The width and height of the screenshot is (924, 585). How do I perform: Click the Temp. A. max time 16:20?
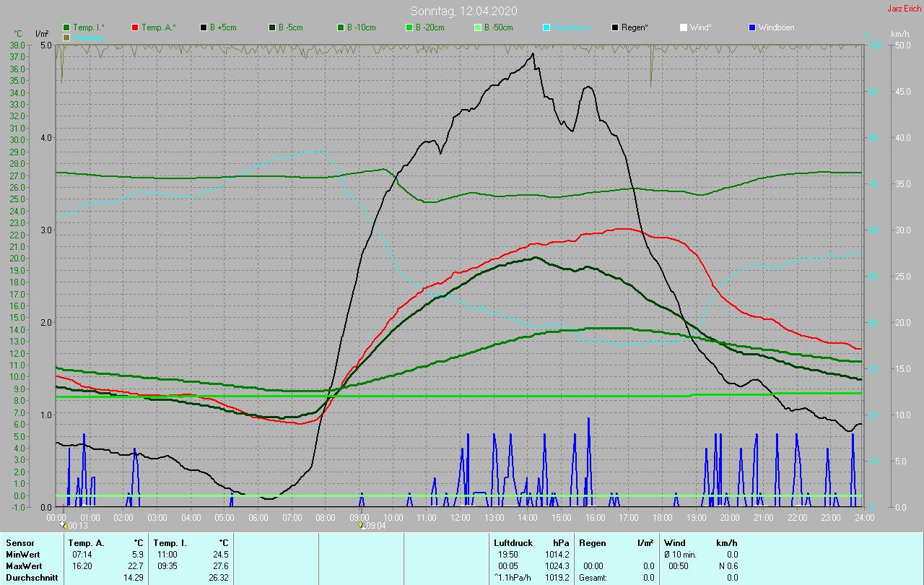[x=82, y=565]
